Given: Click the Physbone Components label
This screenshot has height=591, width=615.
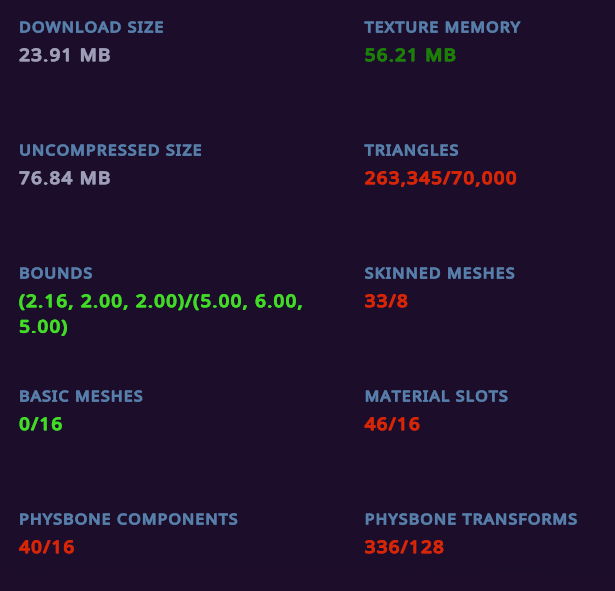Looking at the screenshot, I should point(129,519).
